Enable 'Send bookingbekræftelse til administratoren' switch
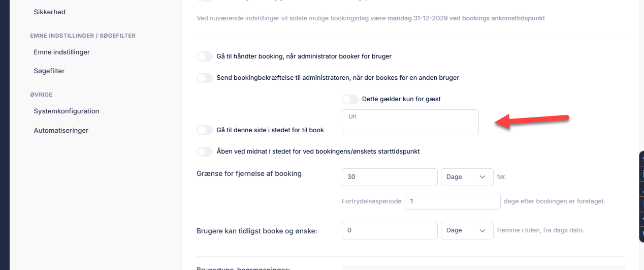Screen dimensions: 644x270 [x=205, y=78]
